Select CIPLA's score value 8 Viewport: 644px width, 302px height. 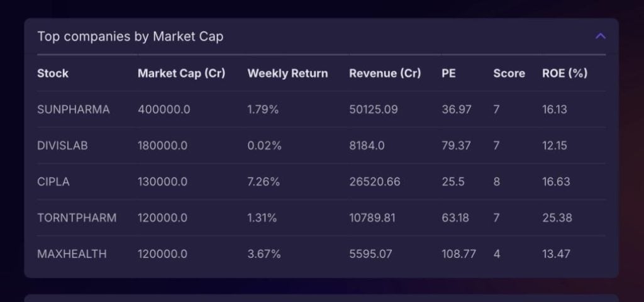[x=496, y=182]
